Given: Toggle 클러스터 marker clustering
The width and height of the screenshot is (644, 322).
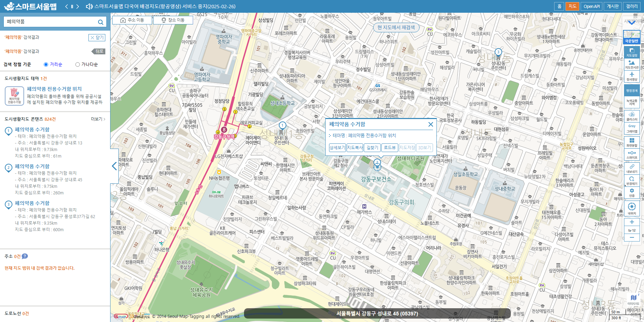Looking at the screenshot, I should tap(632, 116).
